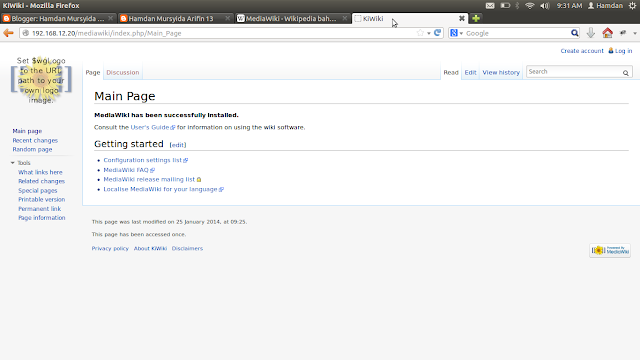Open the Edit tab

coord(470,72)
